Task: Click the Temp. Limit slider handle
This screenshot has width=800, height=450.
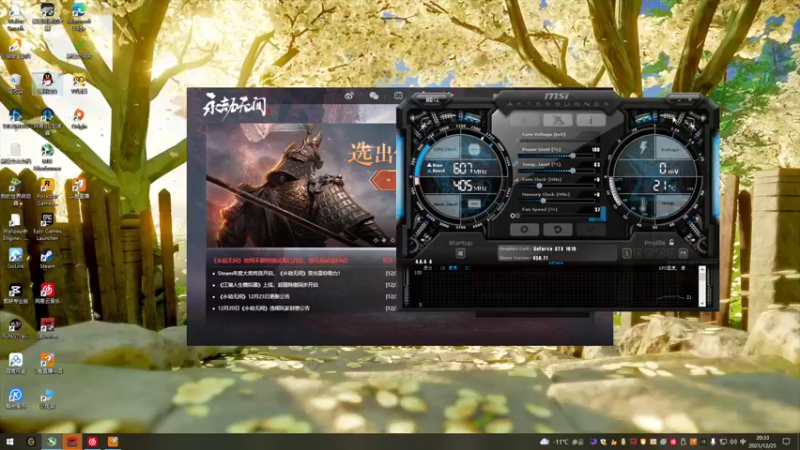Action: click(573, 170)
